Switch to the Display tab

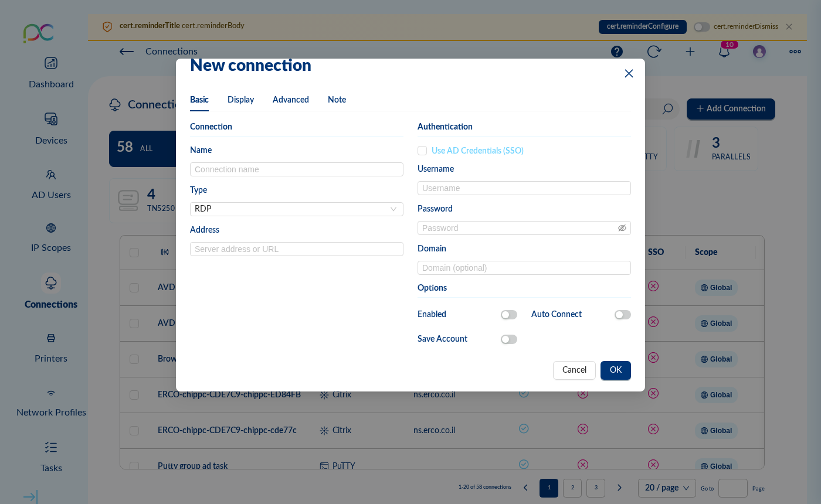[x=240, y=100]
